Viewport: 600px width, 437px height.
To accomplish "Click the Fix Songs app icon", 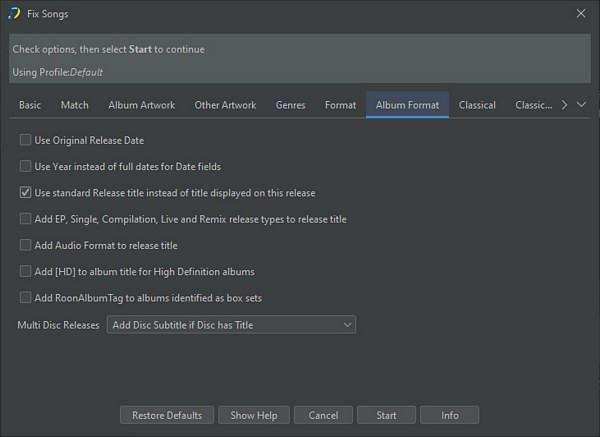I will (x=14, y=14).
